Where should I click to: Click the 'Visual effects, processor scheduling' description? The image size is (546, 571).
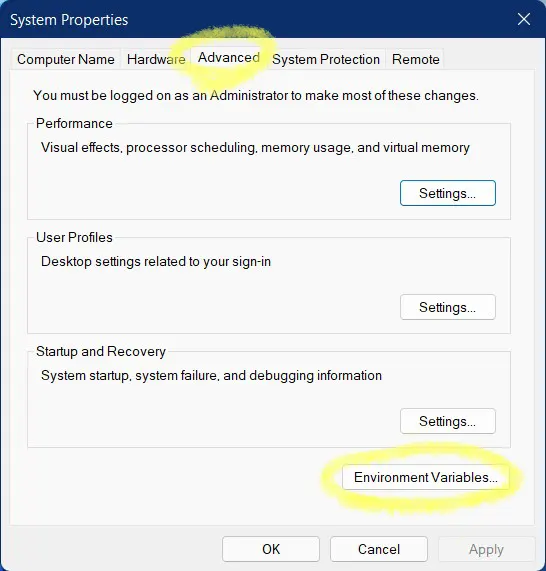point(255,148)
